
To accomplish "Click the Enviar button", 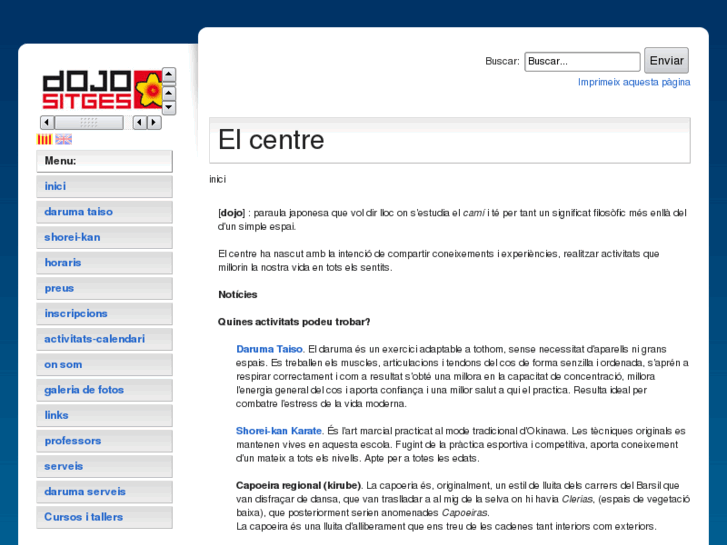I will [666, 61].
